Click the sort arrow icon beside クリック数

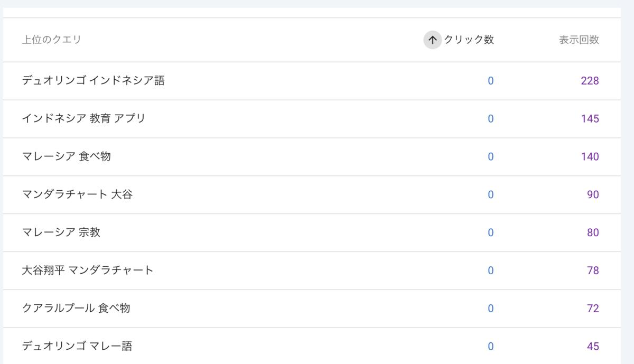[x=433, y=40]
